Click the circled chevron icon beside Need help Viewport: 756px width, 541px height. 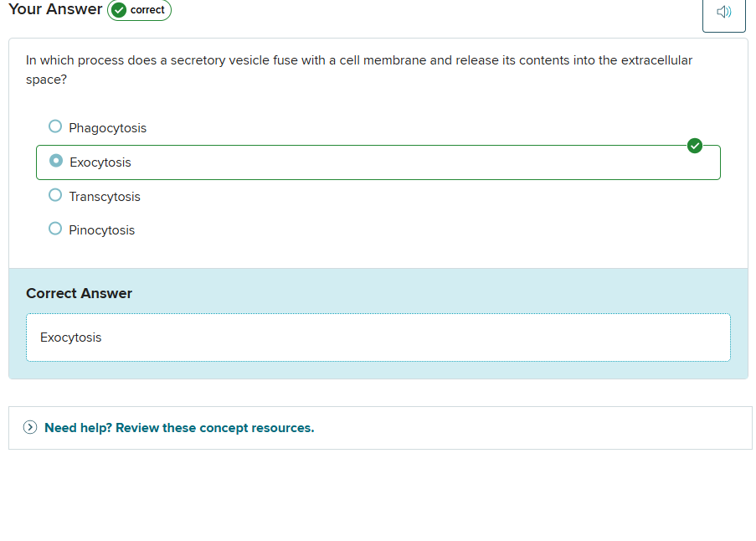click(x=30, y=427)
